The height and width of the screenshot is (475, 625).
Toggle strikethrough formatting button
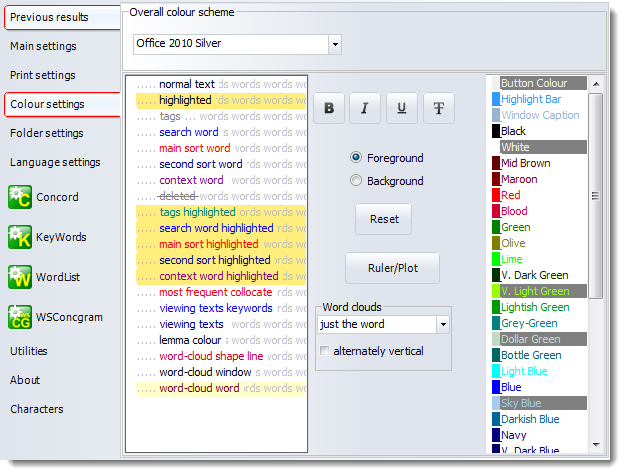(x=437, y=108)
